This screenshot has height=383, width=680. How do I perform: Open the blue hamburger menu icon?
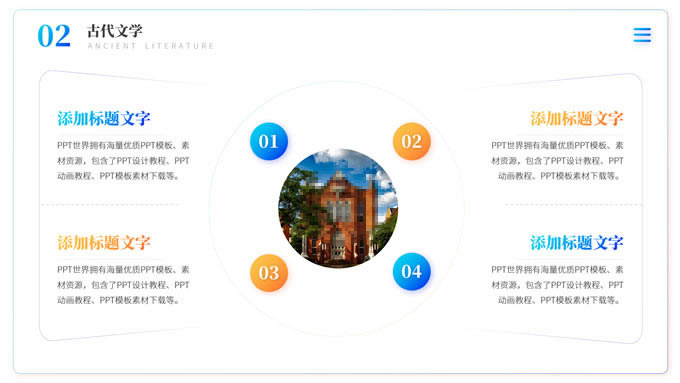[x=642, y=35]
